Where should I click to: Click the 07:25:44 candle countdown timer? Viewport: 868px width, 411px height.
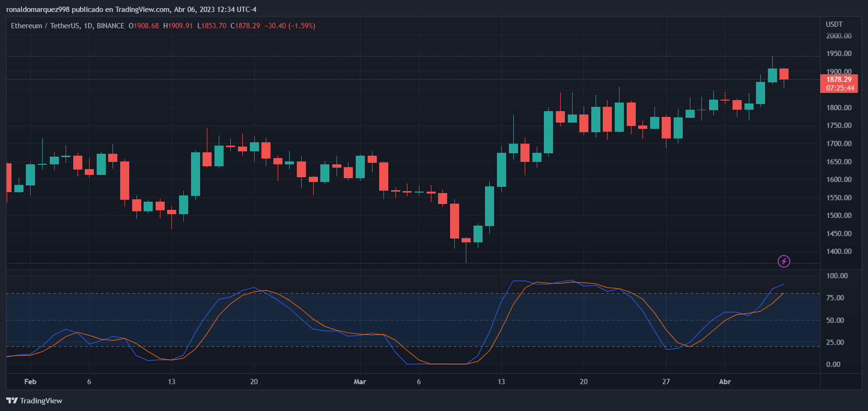(x=840, y=88)
